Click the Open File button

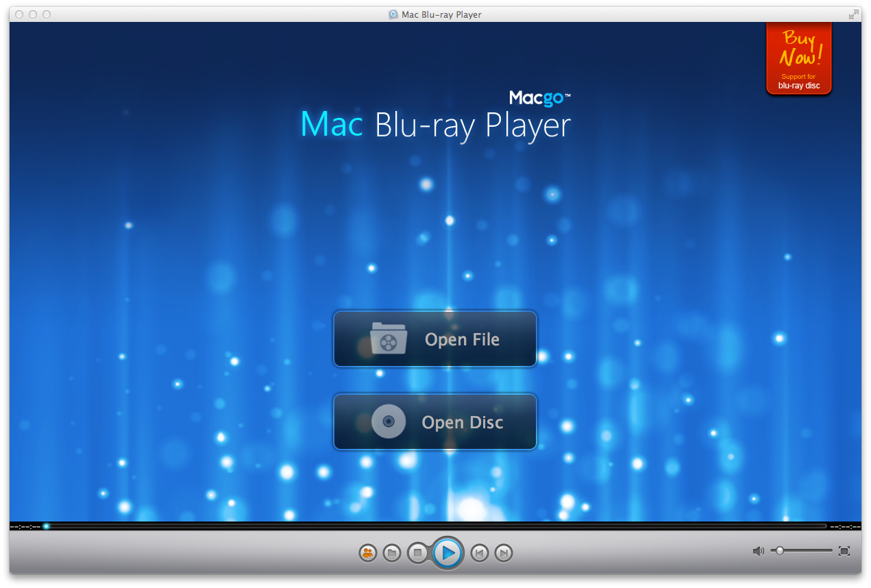[435, 339]
